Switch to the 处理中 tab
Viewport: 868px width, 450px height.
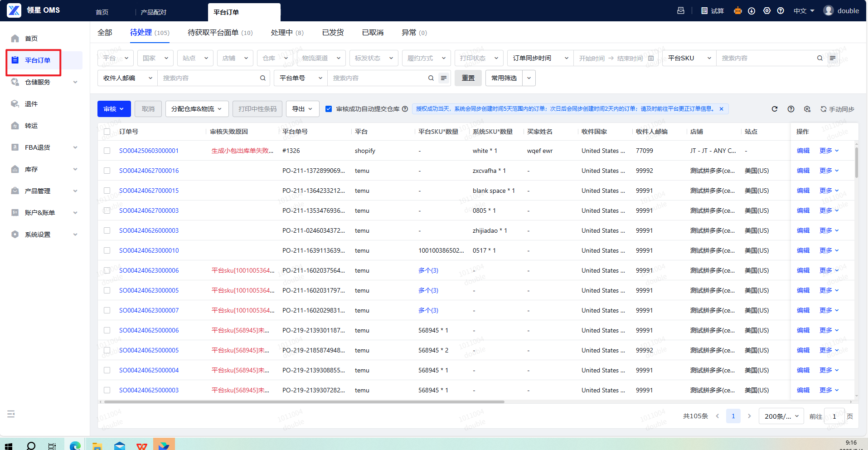[287, 33]
